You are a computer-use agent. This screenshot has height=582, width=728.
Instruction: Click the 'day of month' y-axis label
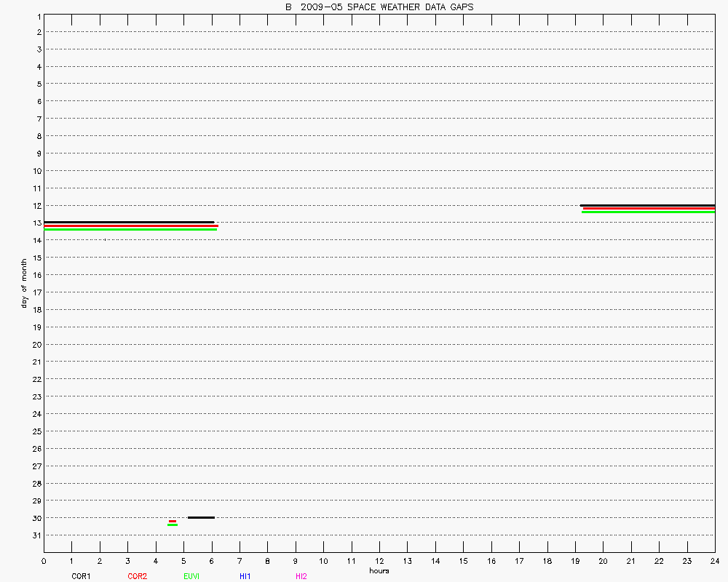[x=23, y=283]
